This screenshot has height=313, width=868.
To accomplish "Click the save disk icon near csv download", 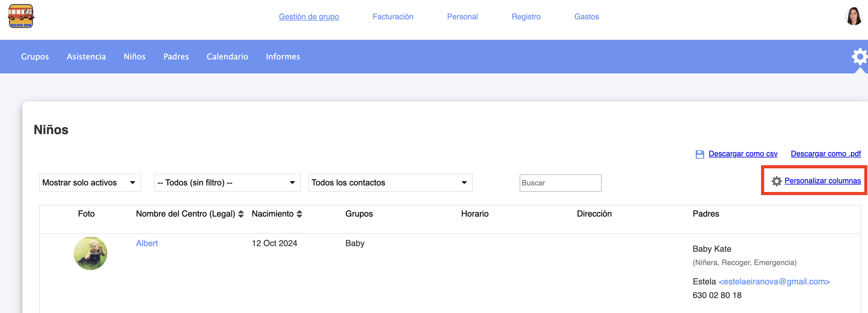I will point(700,154).
